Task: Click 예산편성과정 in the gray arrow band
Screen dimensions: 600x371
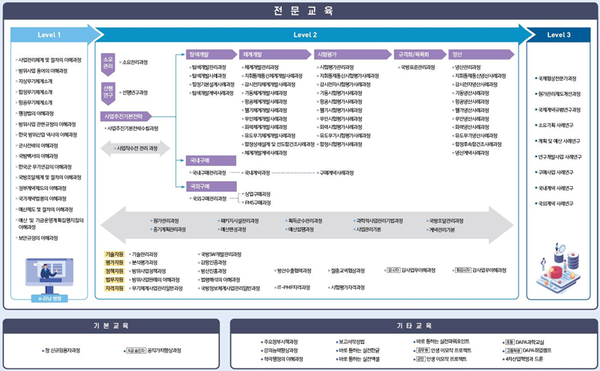Action: 233,229
